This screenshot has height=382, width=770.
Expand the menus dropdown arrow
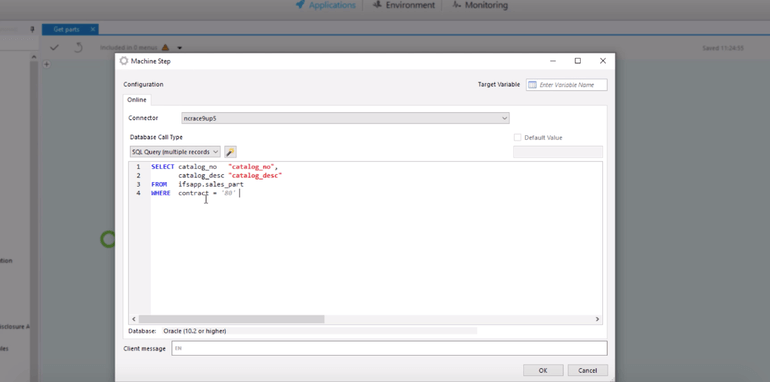click(180, 48)
